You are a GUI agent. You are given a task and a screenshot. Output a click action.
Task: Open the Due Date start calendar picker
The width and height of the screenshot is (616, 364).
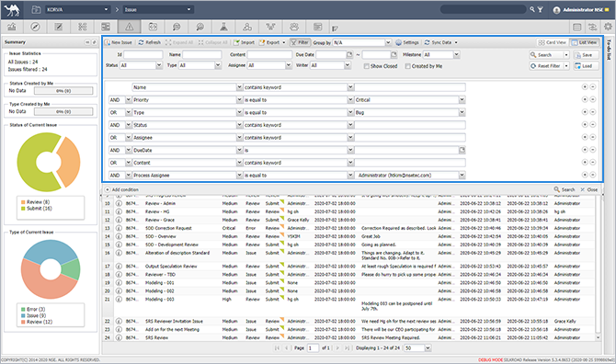[x=349, y=54]
